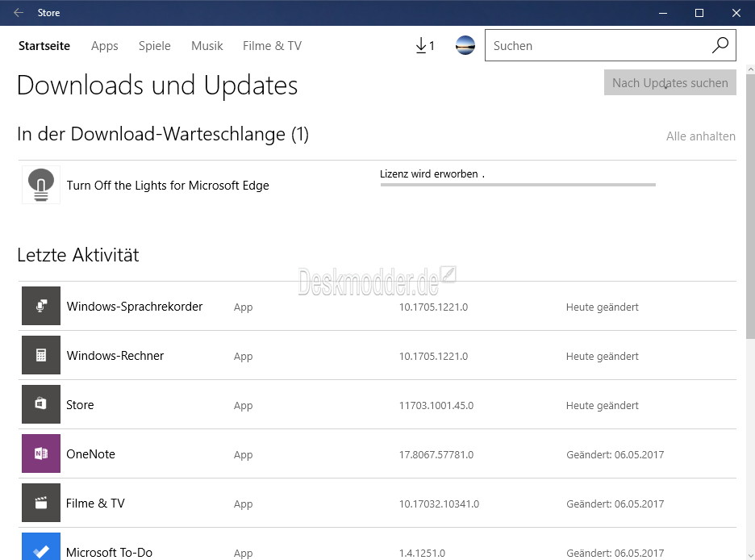
Task: Open the Filme & TV entry in activity list
Action: (95, 504)
